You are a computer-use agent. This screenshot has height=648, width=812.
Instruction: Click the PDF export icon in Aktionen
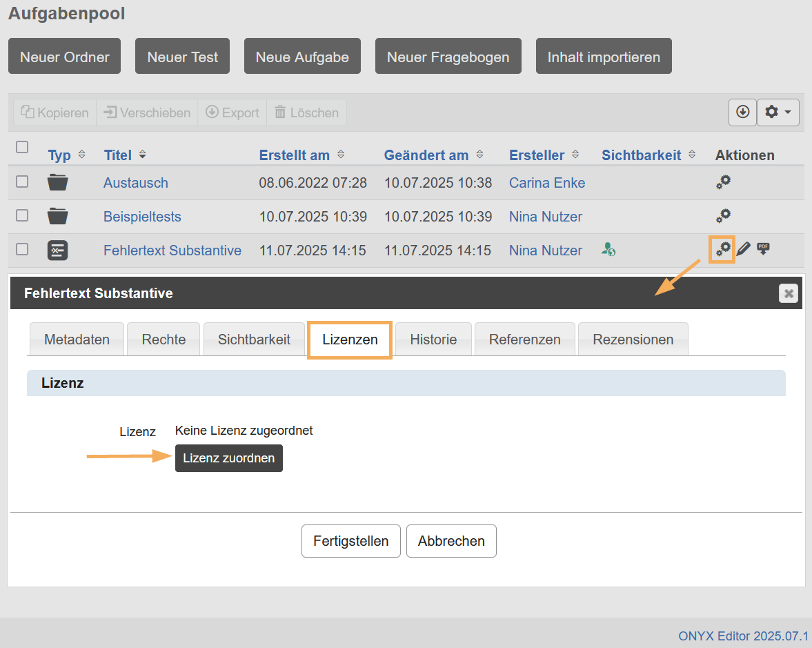tap(763, 248)
